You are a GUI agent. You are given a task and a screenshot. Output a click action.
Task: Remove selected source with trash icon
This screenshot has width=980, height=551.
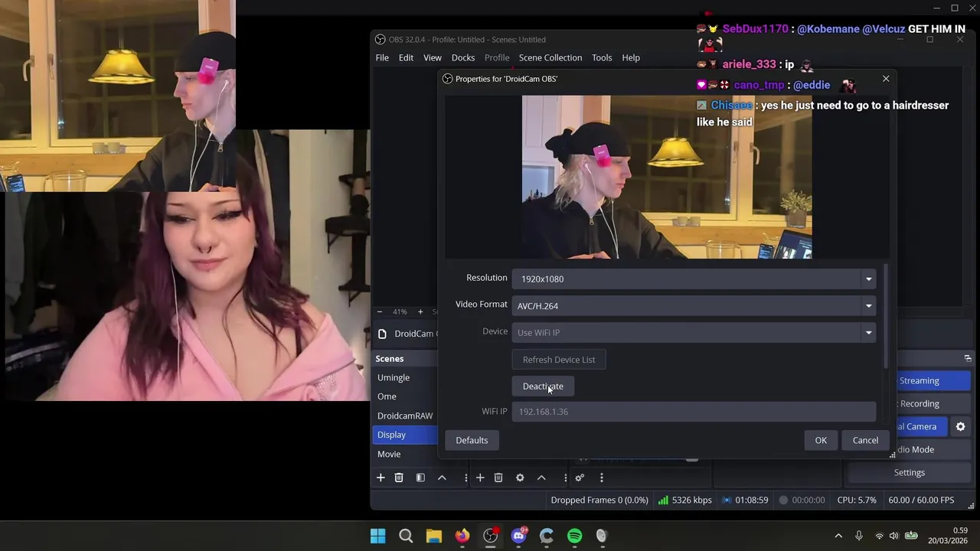[498, 478]
